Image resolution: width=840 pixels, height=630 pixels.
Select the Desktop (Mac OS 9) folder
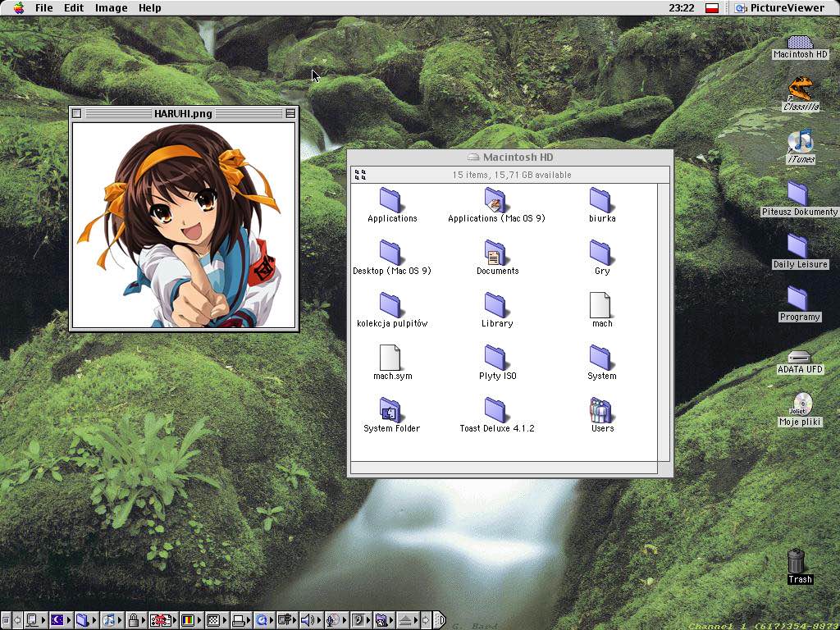(x=391, y=257)
